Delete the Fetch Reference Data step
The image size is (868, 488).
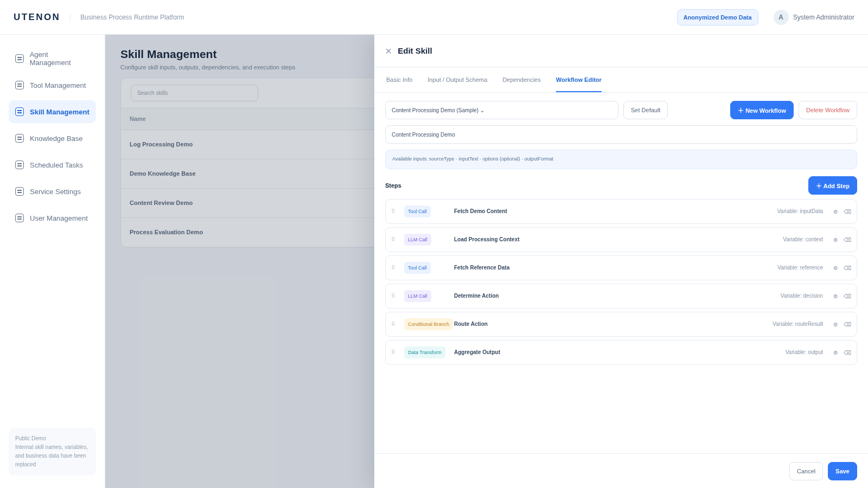847,268
